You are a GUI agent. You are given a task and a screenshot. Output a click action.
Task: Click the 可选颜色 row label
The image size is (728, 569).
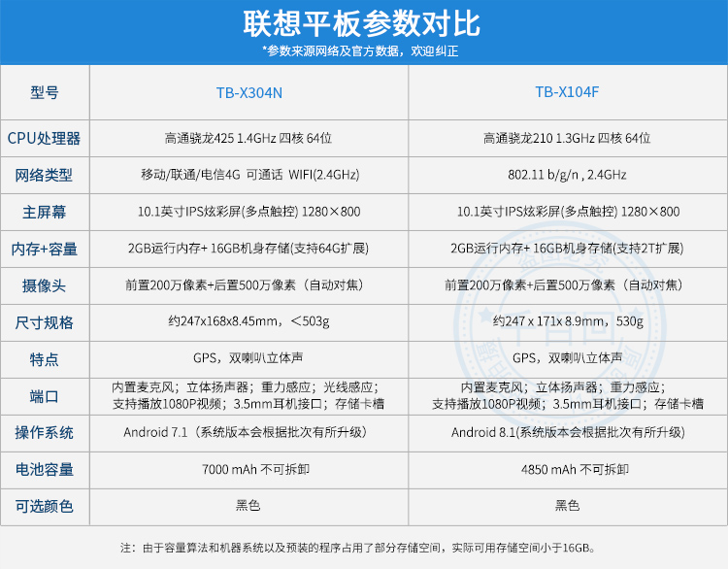[44, 506]
